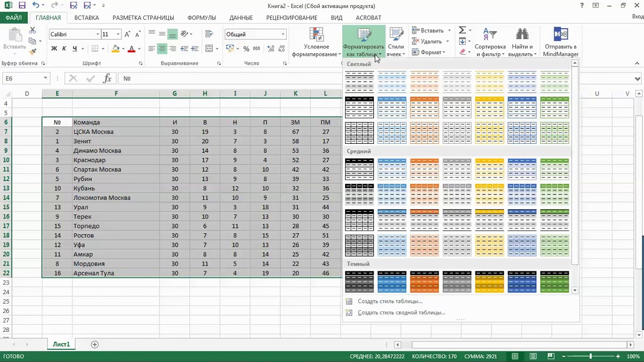This screenshot has width=644, height=362.
Task: Click decrease decimal places icon
Action: [x=282, y=49]
